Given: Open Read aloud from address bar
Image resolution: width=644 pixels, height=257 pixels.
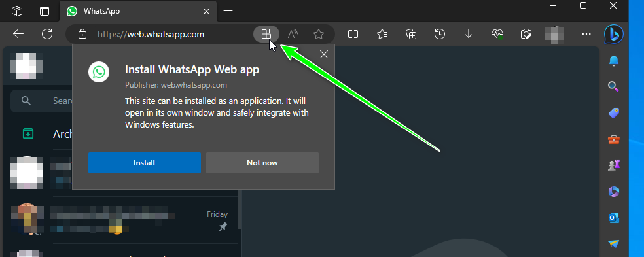Looking at the screenshot, I should (x=293, y=34).
